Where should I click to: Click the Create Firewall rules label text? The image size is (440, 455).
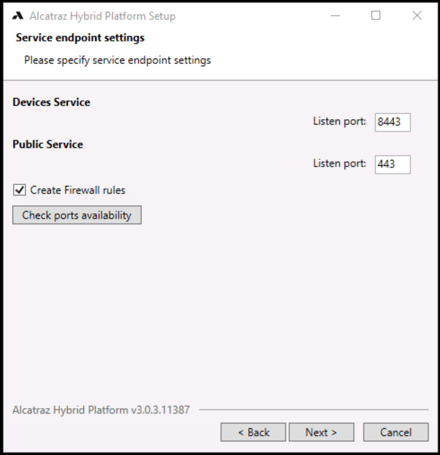pos(78,190)
